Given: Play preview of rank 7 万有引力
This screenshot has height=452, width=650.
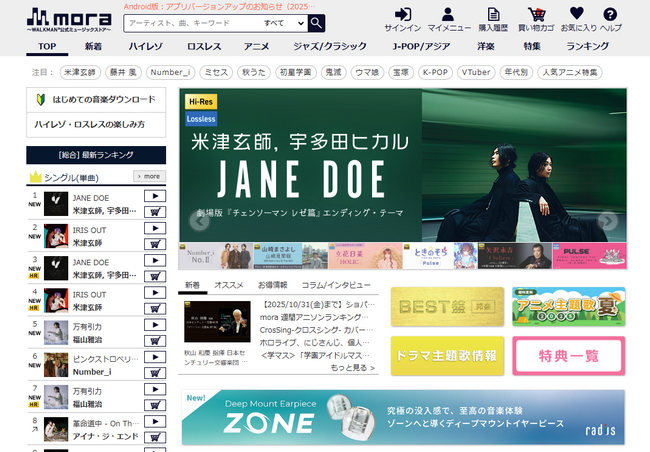Looking at the screenshot, I should 155,389.
